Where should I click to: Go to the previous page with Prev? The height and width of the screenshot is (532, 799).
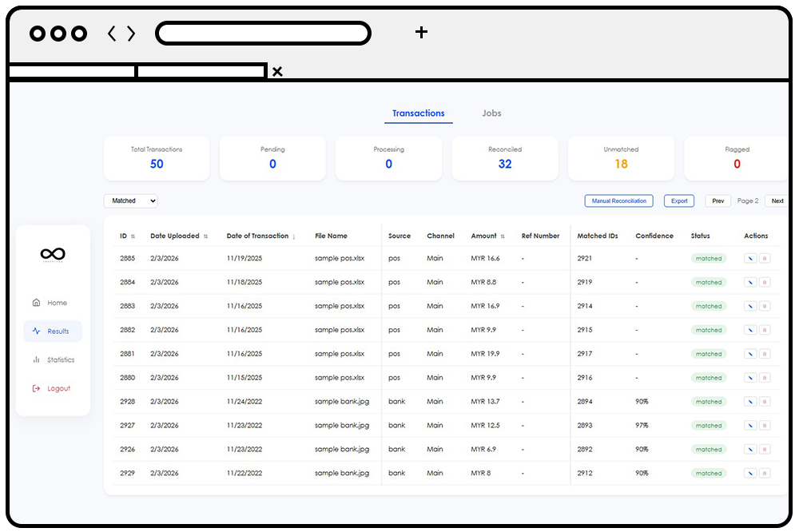(718, 201)
